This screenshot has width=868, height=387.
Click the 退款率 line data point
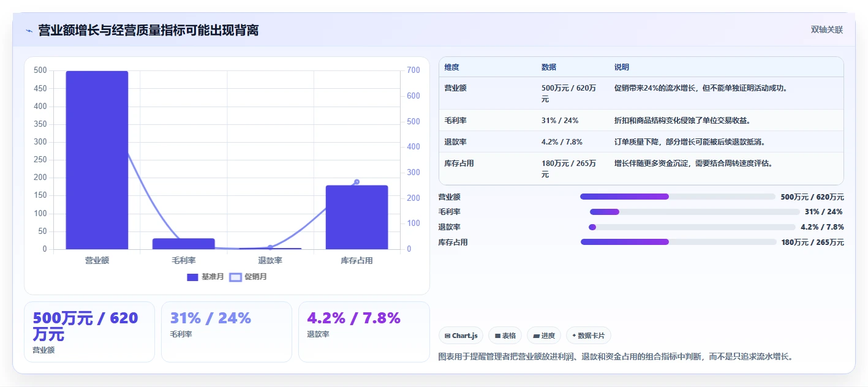coord(270,247)
